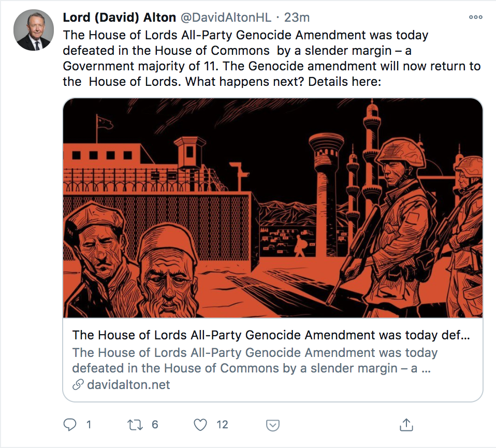Open the 23m timestamp link

(x=297, y=18)
